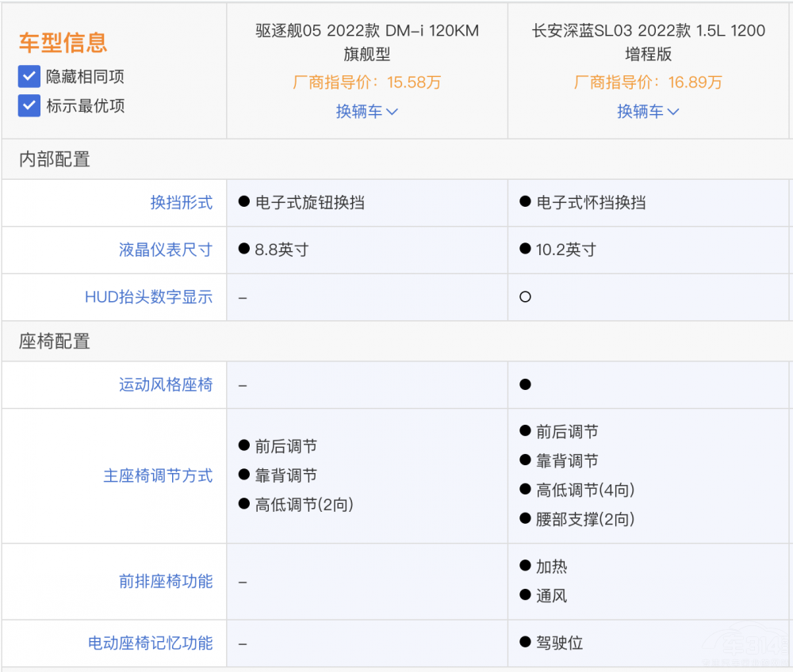The height and width of the screenshot is (672, 793).
Task: Click 长安深蓝SL03 price 16.89万
Action: [649, 82]
